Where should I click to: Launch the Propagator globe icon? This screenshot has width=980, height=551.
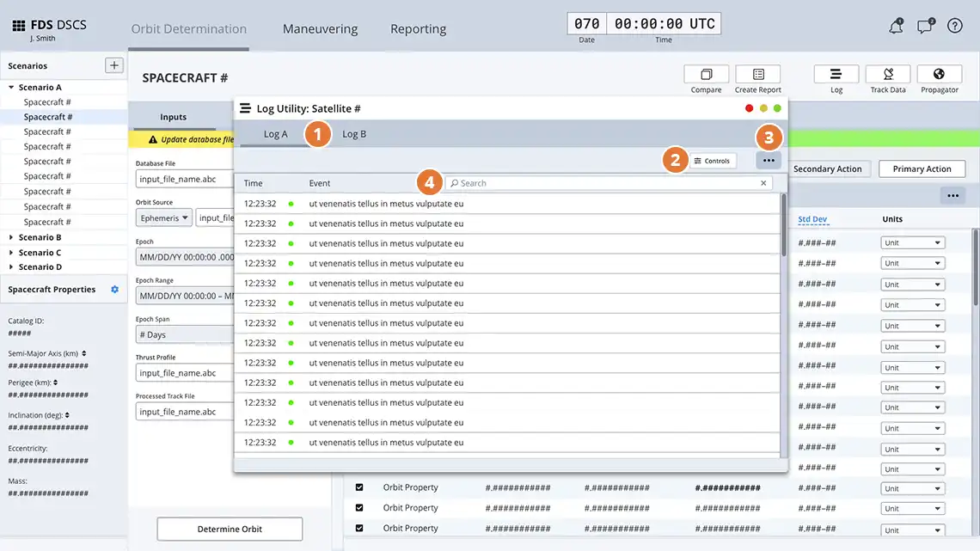[x=939, y=75]
